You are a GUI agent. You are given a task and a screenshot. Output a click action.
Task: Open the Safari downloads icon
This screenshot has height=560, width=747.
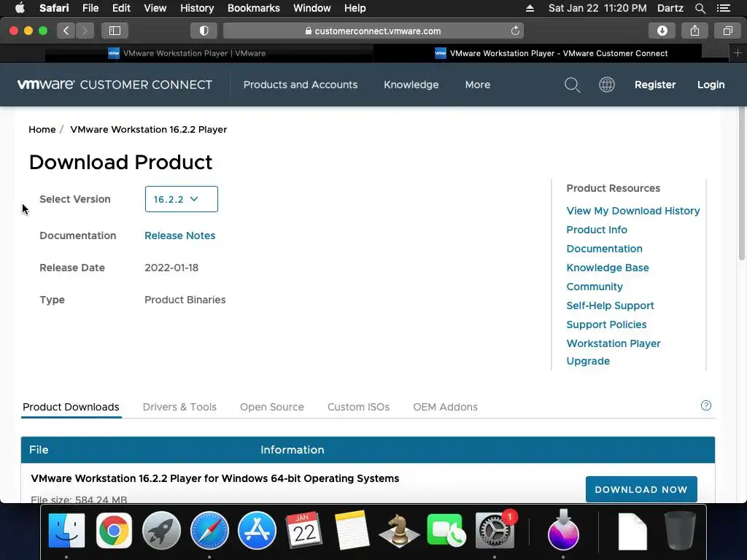(662, 31)
